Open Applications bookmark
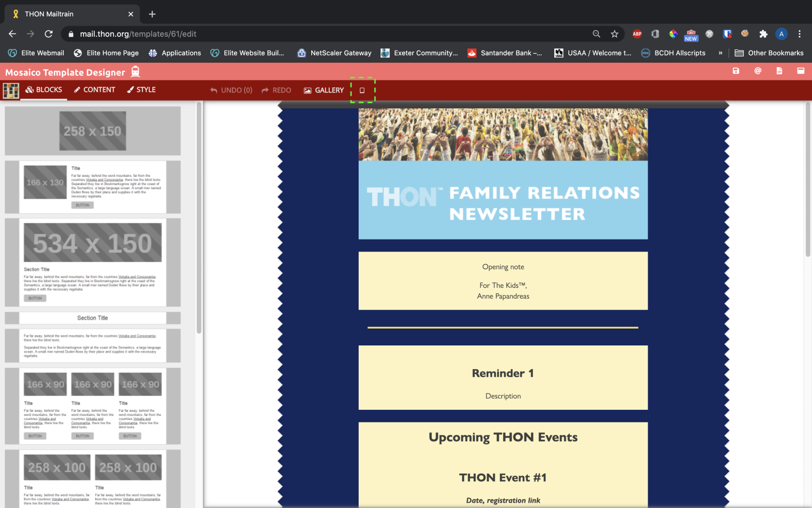The image size is (812, 508). tap(175, 53)
